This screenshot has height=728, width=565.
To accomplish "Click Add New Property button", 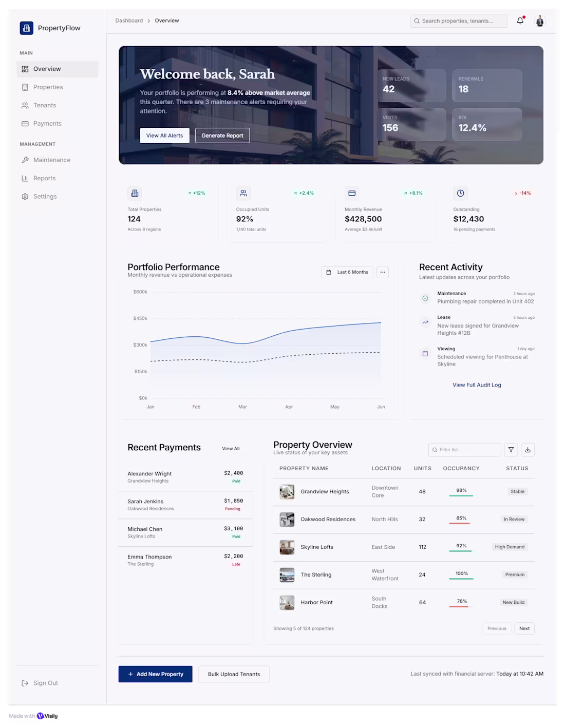I will (x=155, y=674).
